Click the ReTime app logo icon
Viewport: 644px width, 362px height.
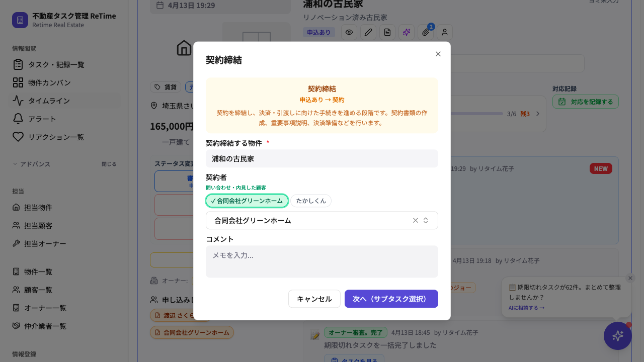[20, 20]
